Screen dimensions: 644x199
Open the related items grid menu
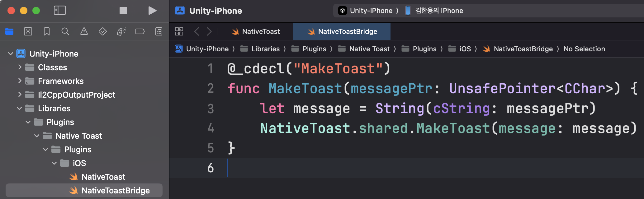pos(179,31)
